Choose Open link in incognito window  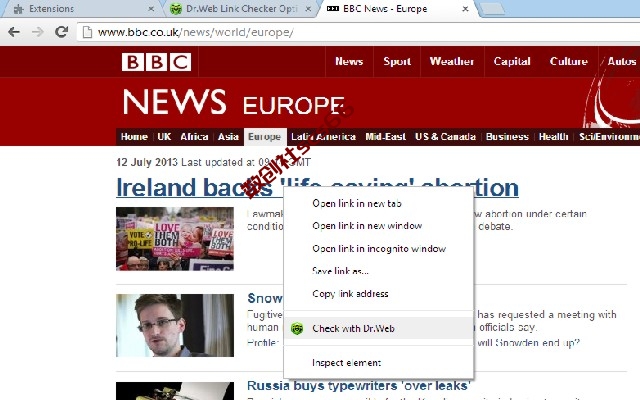378,249
